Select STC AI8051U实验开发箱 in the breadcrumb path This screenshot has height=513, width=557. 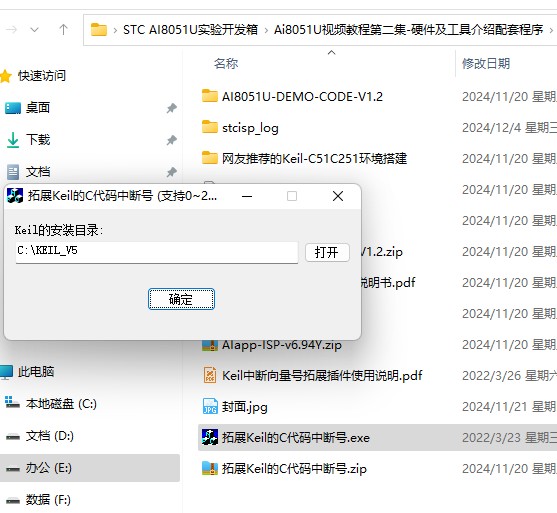(190, 29)
